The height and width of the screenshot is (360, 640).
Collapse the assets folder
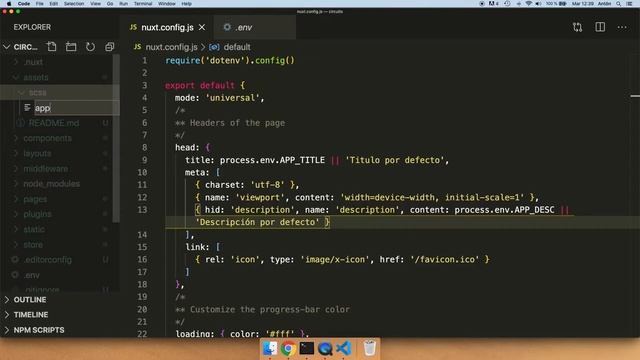[16, 77]
